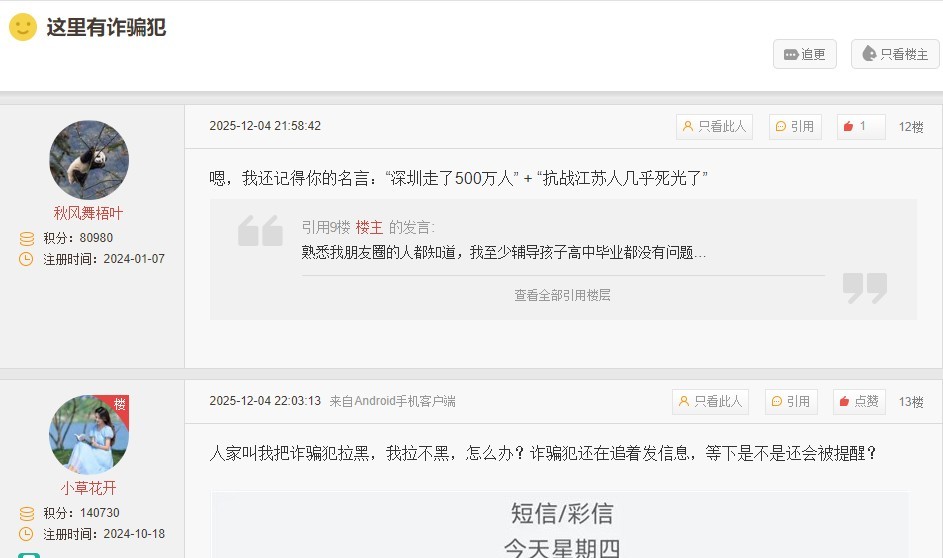Toggle 只看楼主 filter at top
This screenshot has width=943, height=558.
click(x=894, y=54)
